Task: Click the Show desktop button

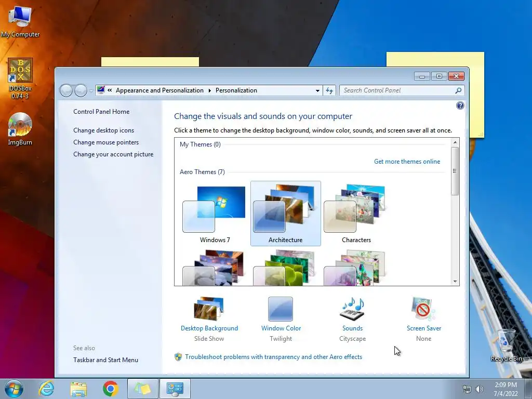Action: coord(528,389)
